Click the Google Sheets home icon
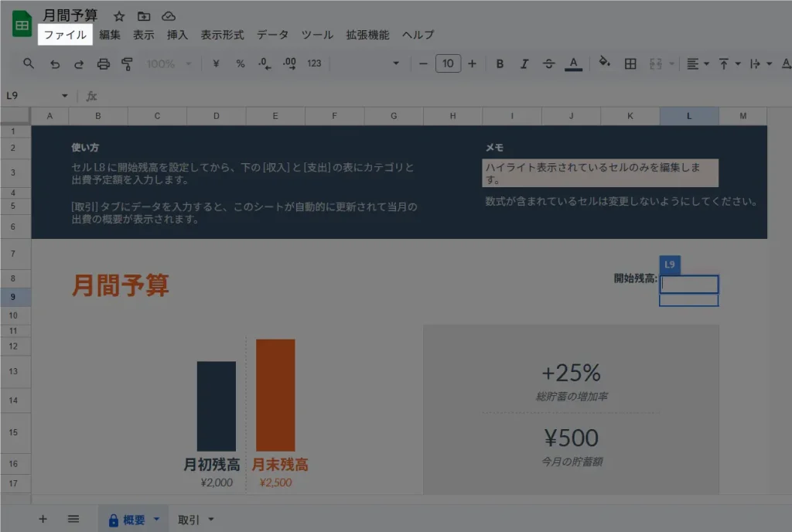The width and height of the screenshot is (792, 532). click(x=22, y=25)
